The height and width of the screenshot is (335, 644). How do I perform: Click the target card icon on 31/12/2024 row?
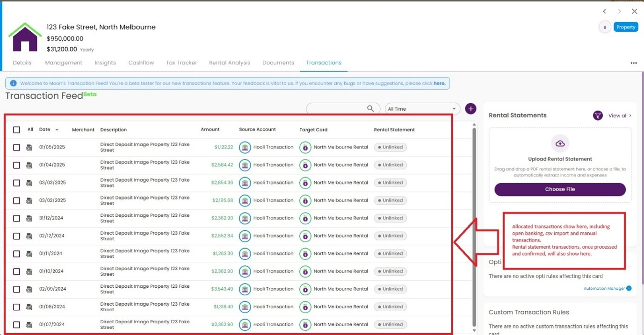[305, 219]
